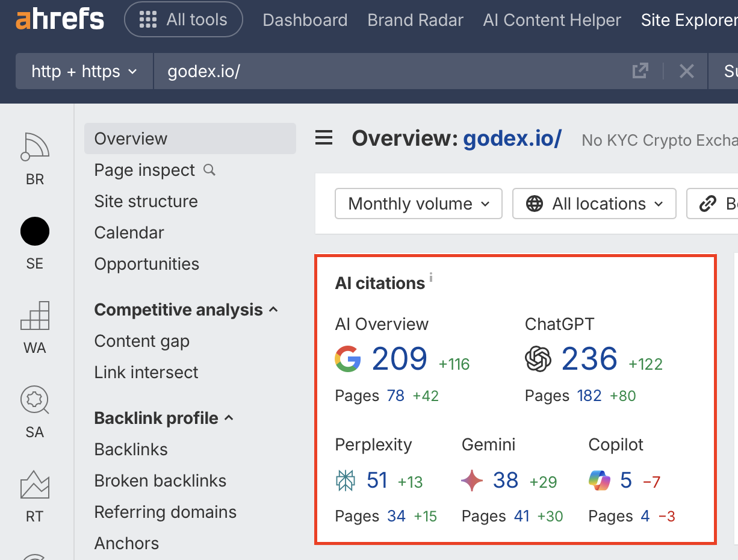Open Calendar in the sidebar
The width and height of the screenshot is (738, 560).
pos(129,232)
